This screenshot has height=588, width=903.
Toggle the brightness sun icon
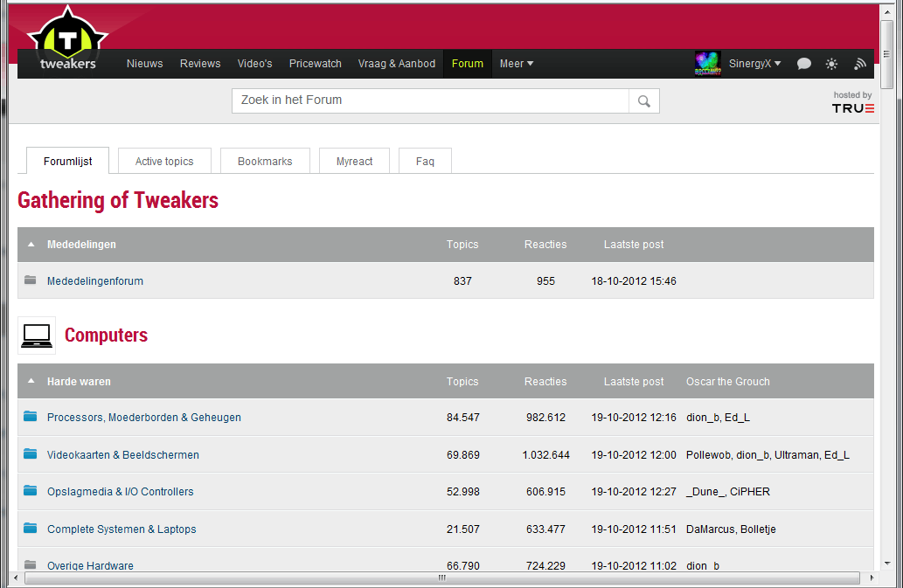(x=831, y=64)
